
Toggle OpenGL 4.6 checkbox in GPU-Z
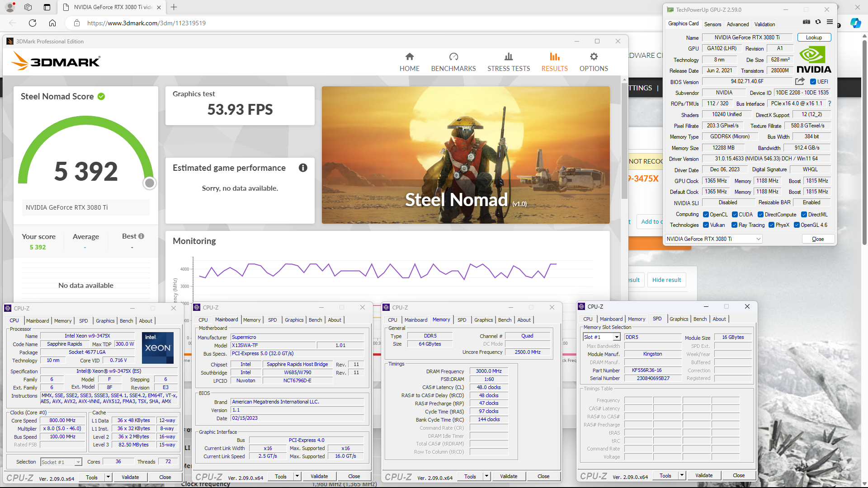[x=797, y=225]
